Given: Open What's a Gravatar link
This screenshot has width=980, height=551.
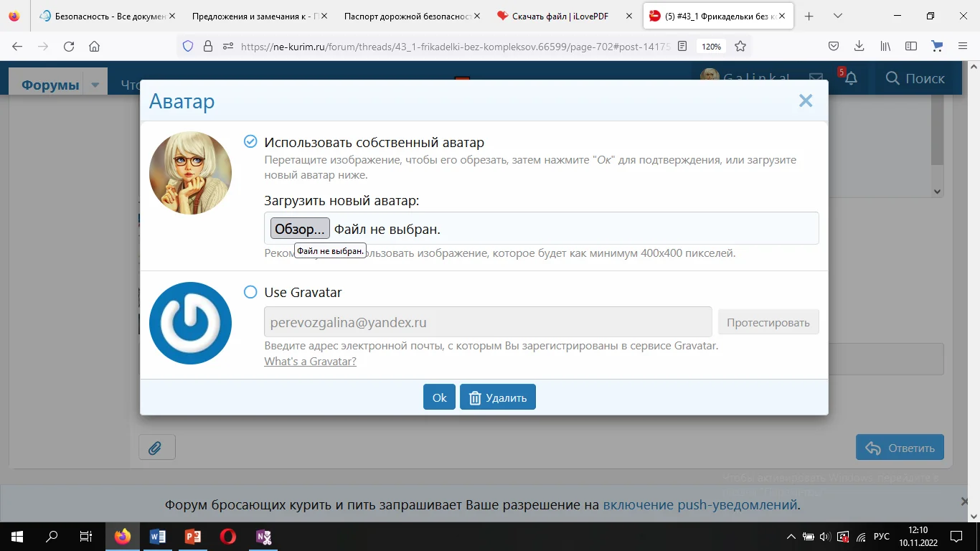Looking at the screenshot, I should click(x=311, y=361).
